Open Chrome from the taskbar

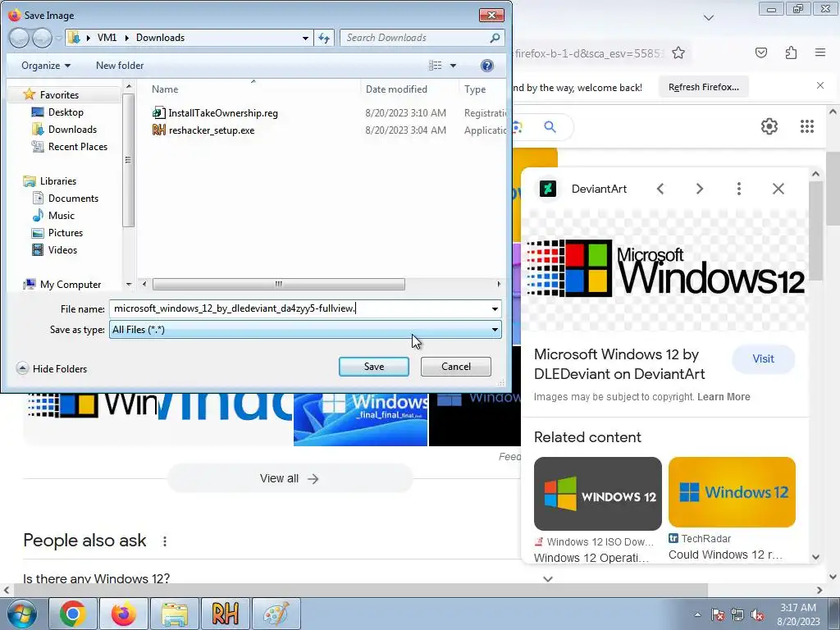tap(73, 614)
